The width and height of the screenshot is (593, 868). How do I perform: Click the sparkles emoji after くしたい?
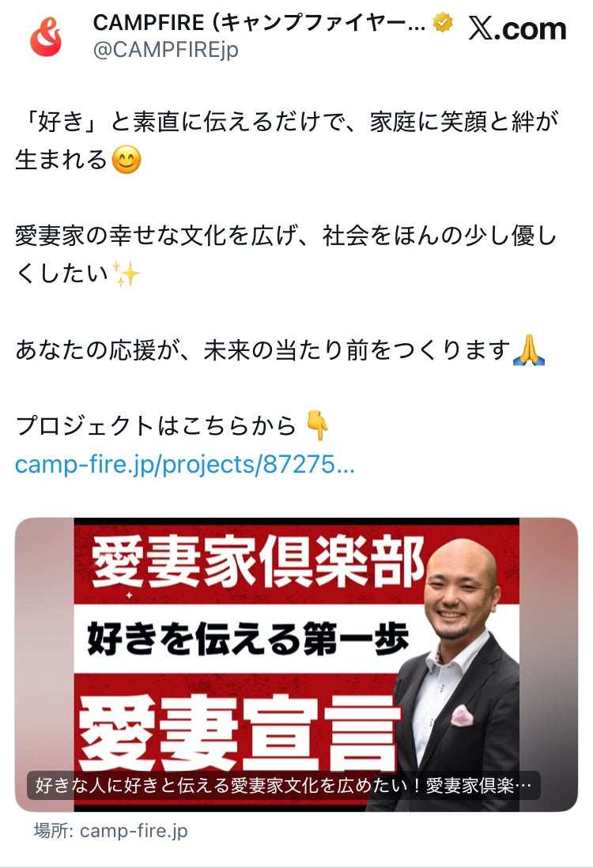(126, 274)
